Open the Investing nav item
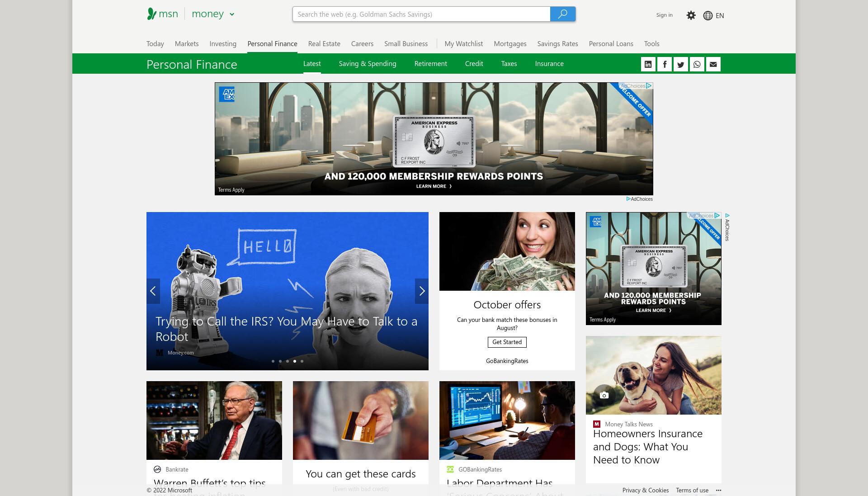This screenshot has width=868, height=496. tap(223, 44)
